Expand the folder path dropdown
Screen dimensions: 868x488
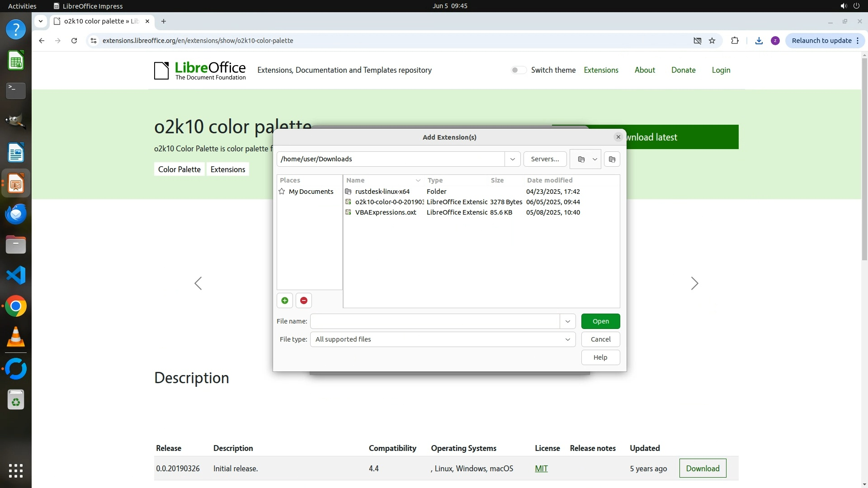(512, 159)
